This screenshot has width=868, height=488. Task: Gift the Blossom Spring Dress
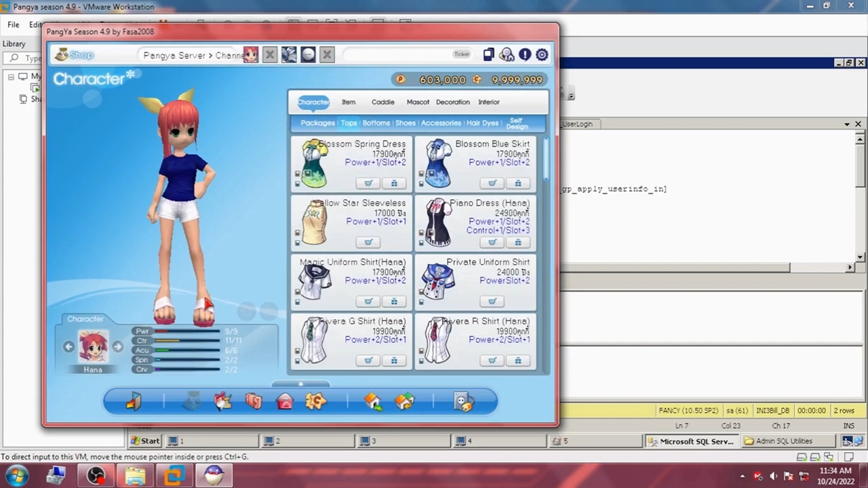point(394,183)
